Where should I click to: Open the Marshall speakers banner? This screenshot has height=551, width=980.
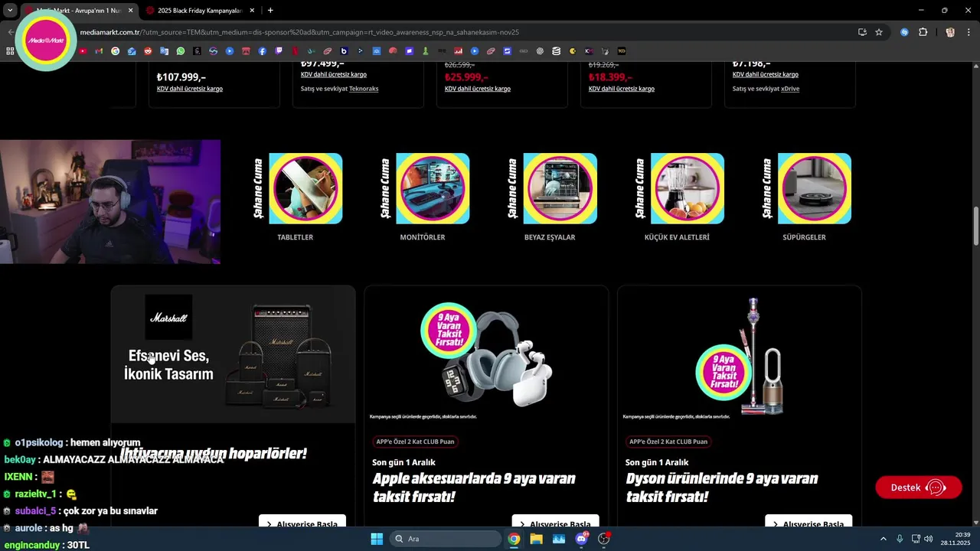click(234, 354)
